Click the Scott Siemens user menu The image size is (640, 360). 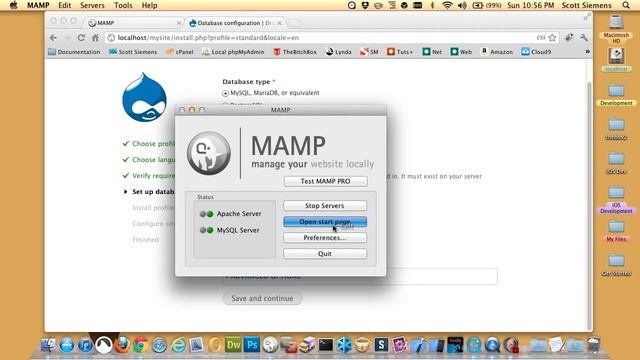click(x=587, y=5)
